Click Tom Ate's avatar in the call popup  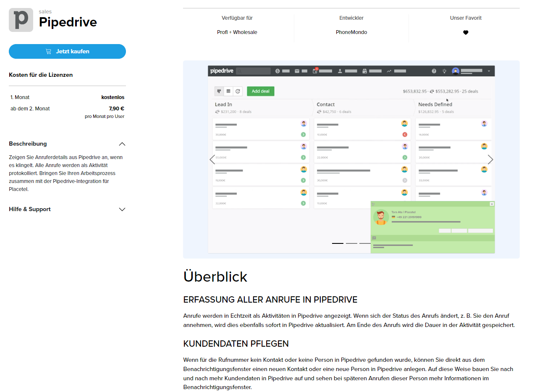click(381, 217)
